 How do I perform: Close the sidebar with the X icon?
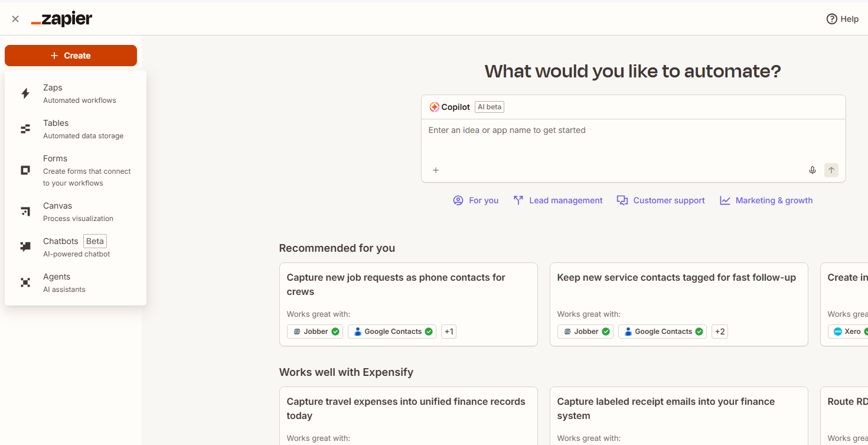click(15, 19)
